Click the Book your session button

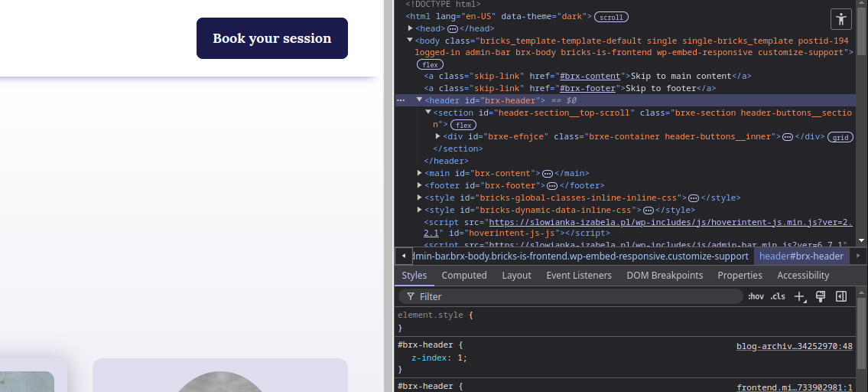271,38
